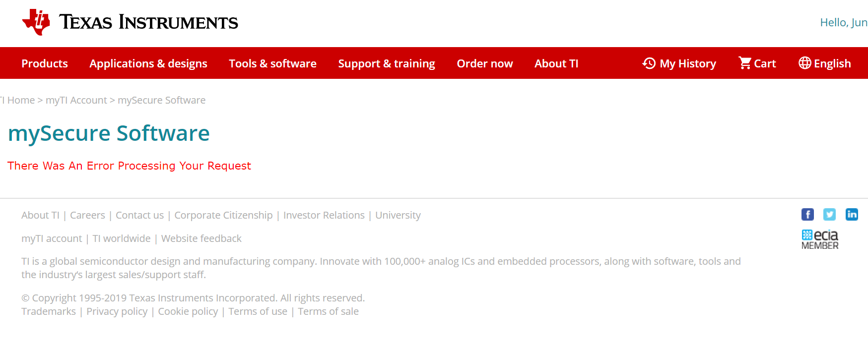
Task: Click the Investor Relations footer link
Action: pos(324,215)
